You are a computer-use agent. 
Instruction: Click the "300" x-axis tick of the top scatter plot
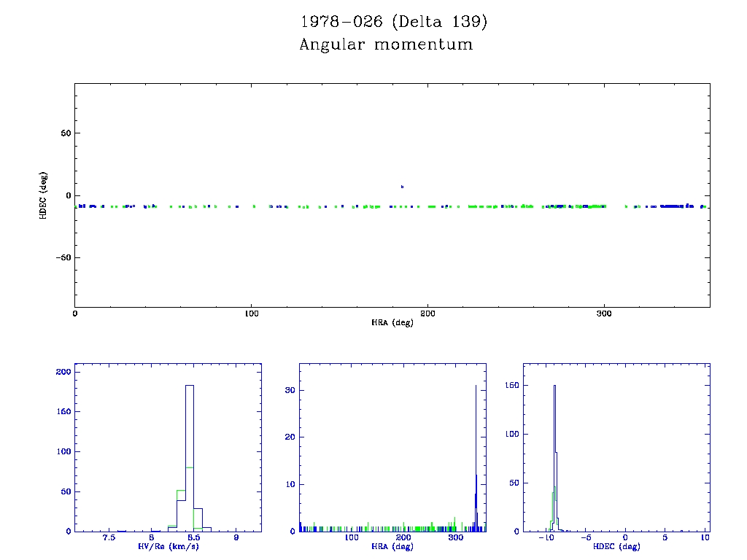[x=604, y=314]
